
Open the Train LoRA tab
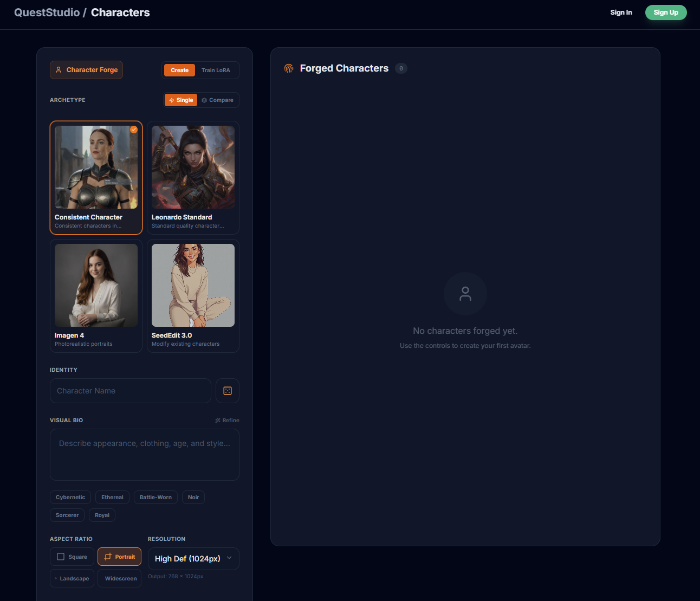point(216,70)
